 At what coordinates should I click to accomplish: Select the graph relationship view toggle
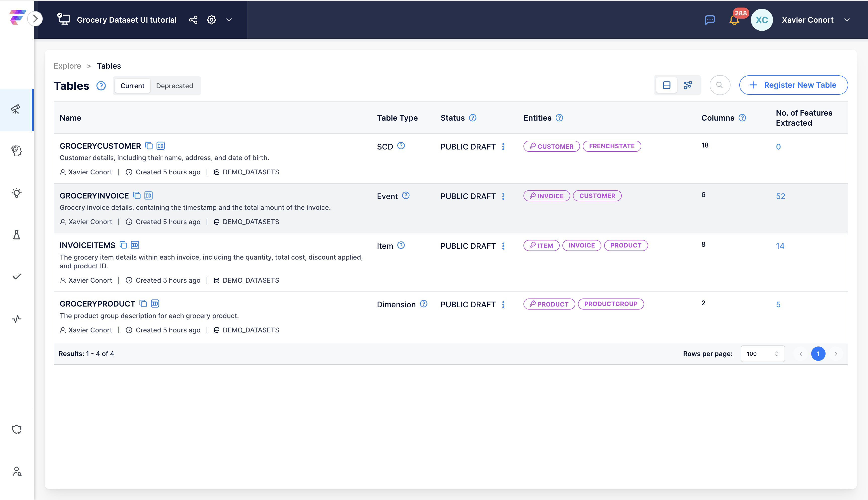(x=688, y=85)
